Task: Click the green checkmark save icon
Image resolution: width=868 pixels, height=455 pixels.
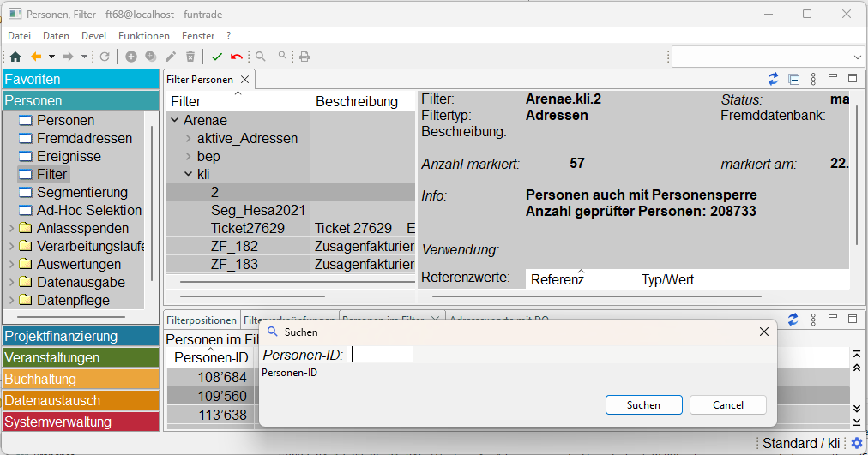Action: [217, 57]
